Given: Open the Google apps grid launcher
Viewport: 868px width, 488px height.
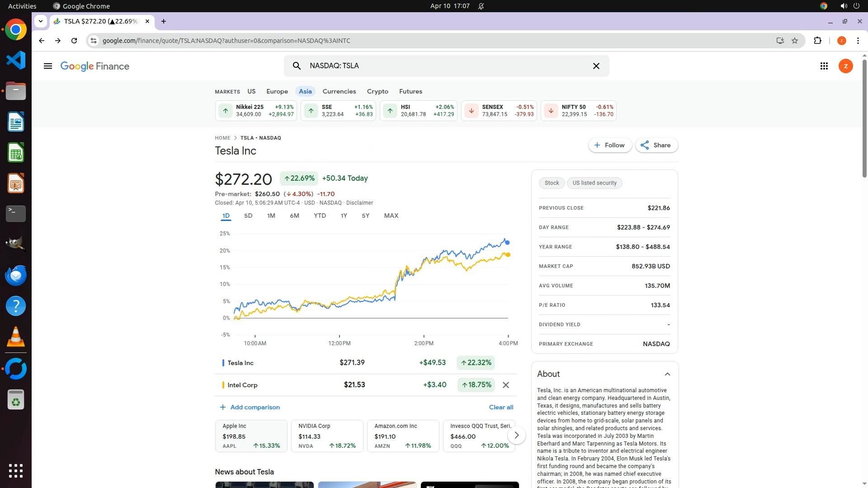Looking at the screenshot, I should [x=824, y=66].
